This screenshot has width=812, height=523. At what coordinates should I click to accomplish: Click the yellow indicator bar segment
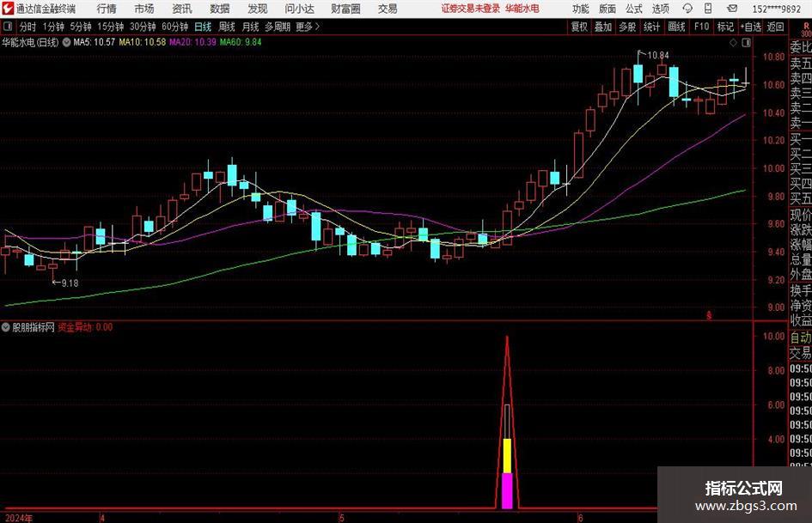click(x=508, y=456)
